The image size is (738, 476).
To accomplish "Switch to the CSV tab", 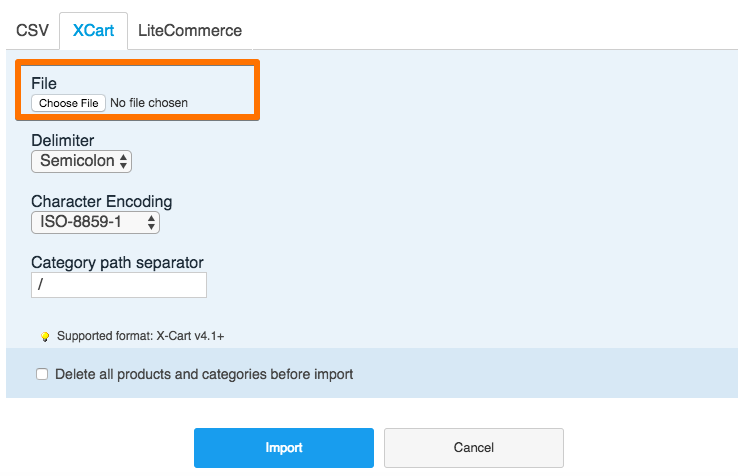I will click(32, 30).
